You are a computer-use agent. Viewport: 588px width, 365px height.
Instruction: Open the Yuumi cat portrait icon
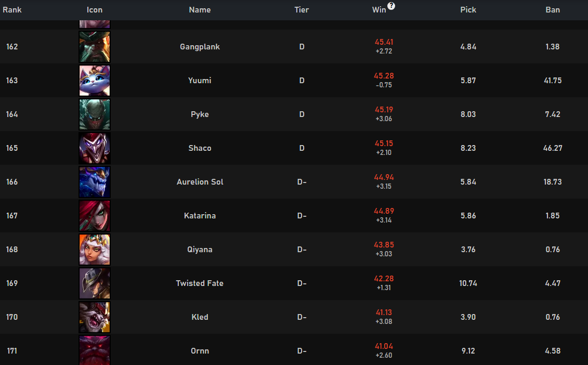tap(95, 81)
